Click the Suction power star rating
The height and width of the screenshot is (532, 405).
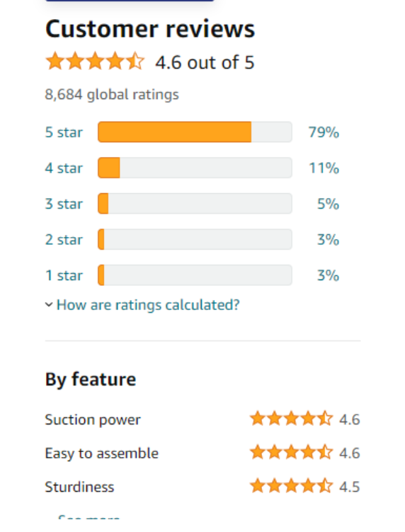click(x=291, y=418)
